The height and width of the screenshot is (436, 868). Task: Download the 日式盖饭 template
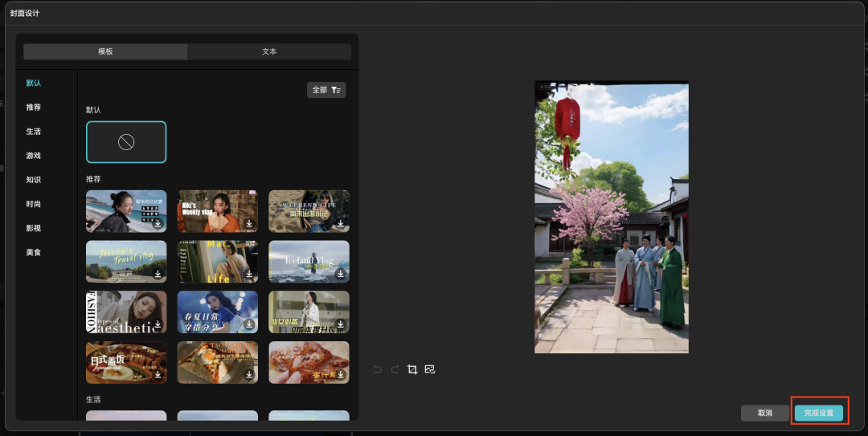(158, 375)
